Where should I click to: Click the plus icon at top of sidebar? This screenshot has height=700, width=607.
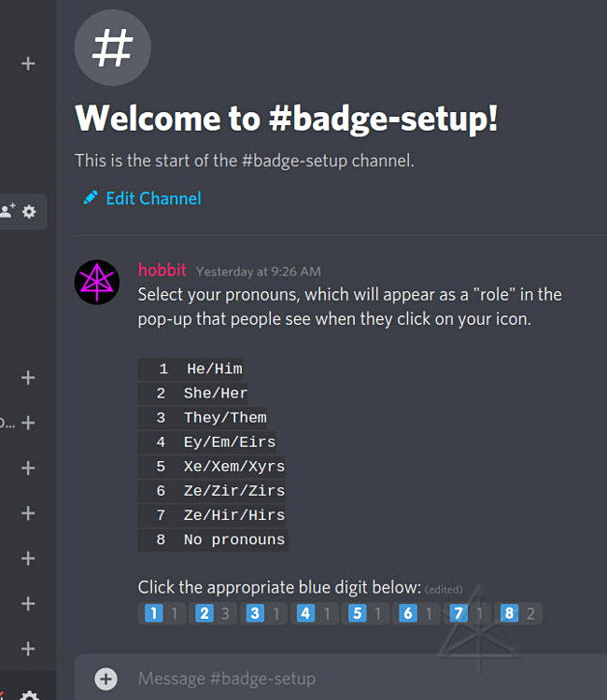[x=28, y=63]
